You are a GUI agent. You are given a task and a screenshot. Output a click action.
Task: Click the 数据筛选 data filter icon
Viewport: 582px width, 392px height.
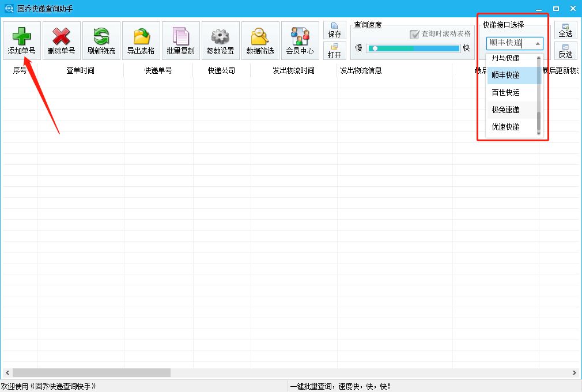[260, 40]
